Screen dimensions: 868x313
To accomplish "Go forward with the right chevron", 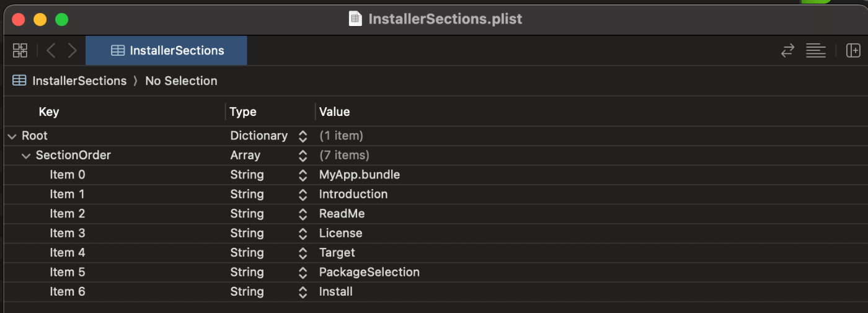I will [73, 50].
